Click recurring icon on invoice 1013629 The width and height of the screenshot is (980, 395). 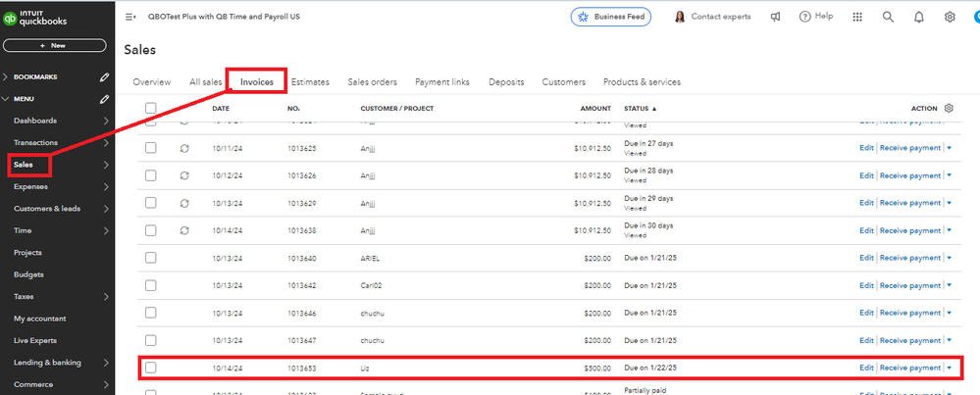point(184,204)
